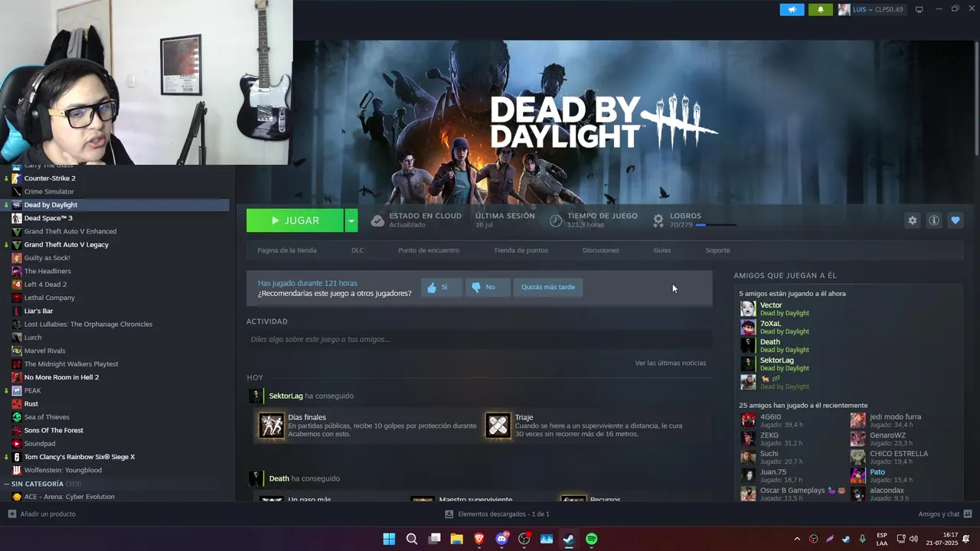Viewport: 980px width, 551px height.
Task: Open the Logros achievements icon
Action: (658, 220)
